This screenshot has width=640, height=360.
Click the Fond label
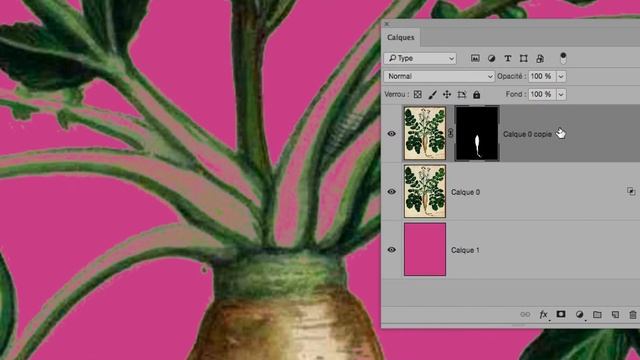[x=516, y=94]
